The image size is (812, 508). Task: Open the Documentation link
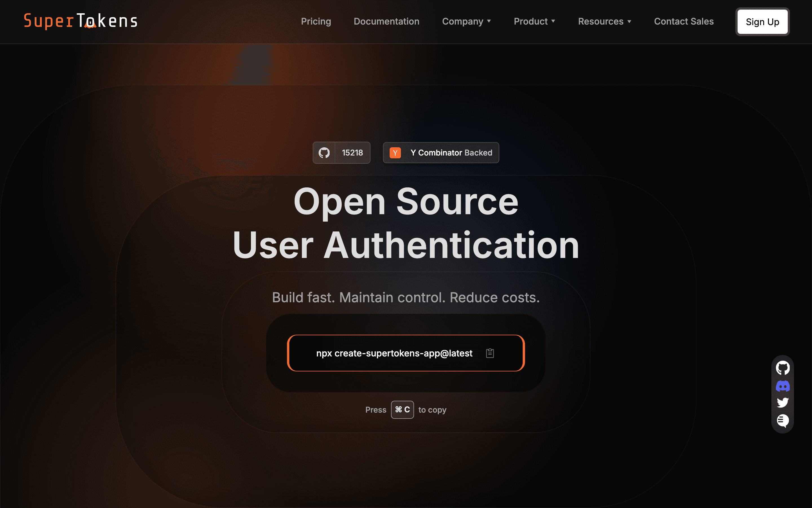386,21
